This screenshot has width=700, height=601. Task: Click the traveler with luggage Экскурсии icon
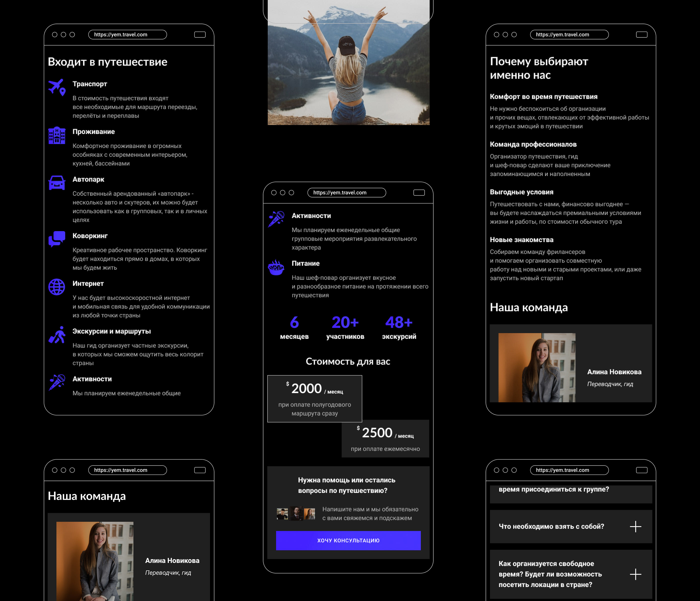coord(57,335)
